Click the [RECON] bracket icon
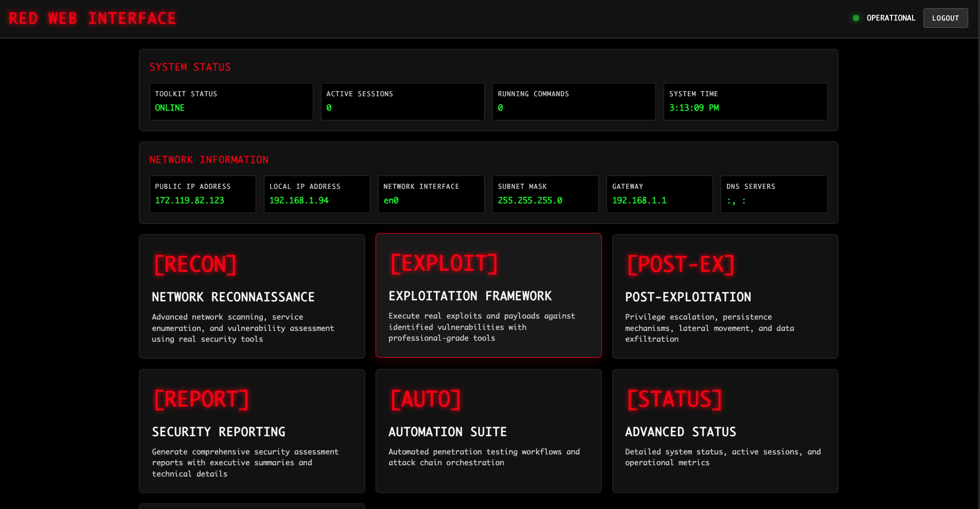The height and width of the screenshot is (509, 980). [x=195, y=265]
